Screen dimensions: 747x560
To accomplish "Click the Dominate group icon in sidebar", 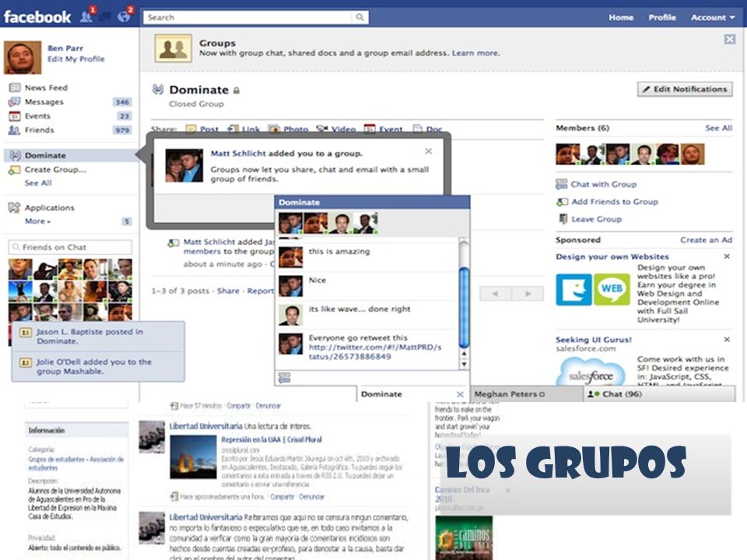I will [x=16, y=156].
